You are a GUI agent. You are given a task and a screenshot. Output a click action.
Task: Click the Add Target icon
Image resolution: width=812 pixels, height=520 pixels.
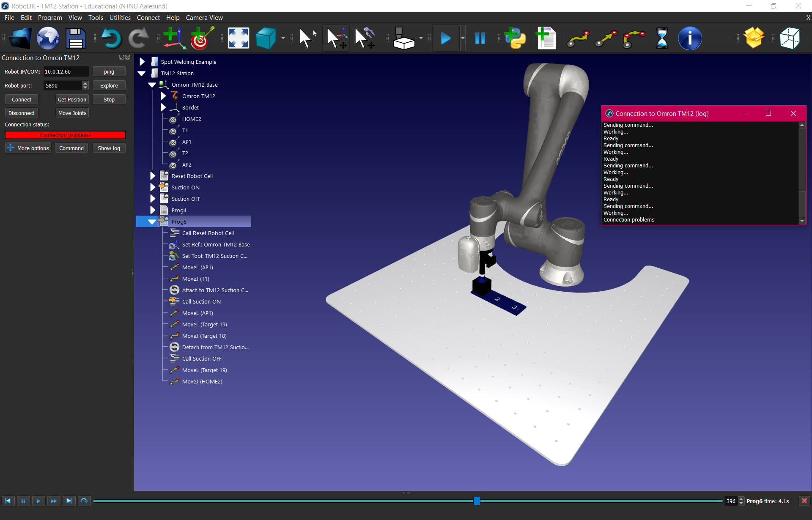click(201, 38)
